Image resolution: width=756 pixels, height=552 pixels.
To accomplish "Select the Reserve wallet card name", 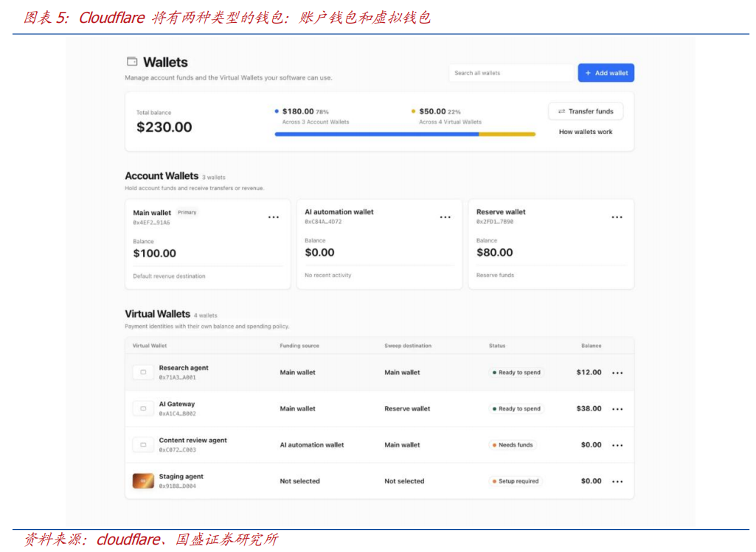I will click(x=501, y=212).
